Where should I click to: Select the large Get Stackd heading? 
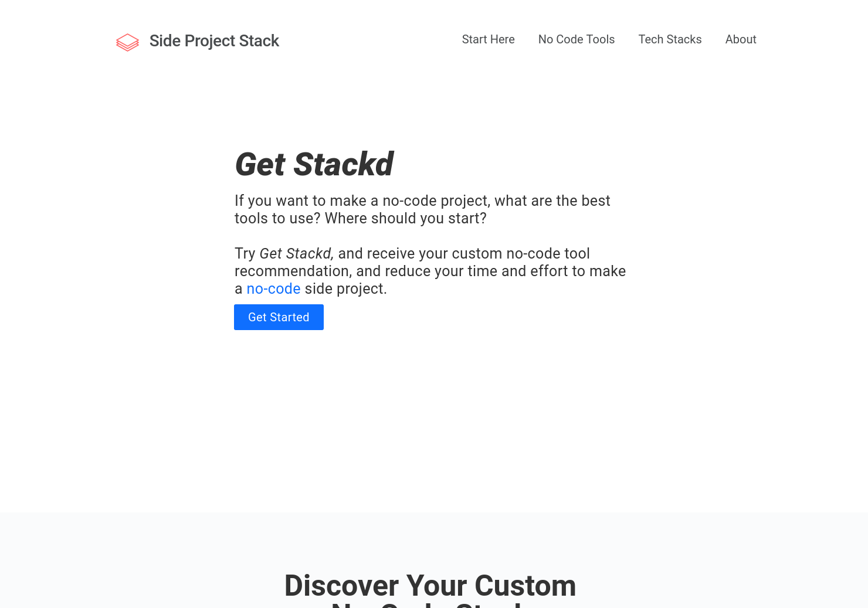tap(314, 164)
